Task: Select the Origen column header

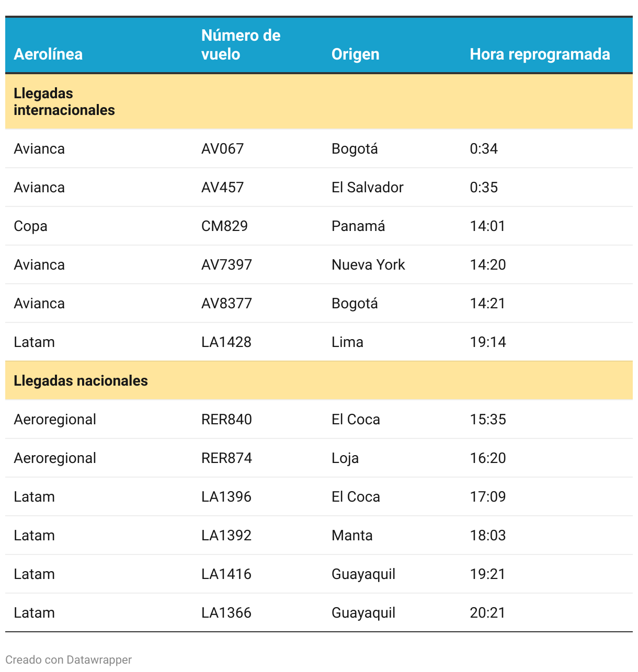Action: [x=355, y=54]
